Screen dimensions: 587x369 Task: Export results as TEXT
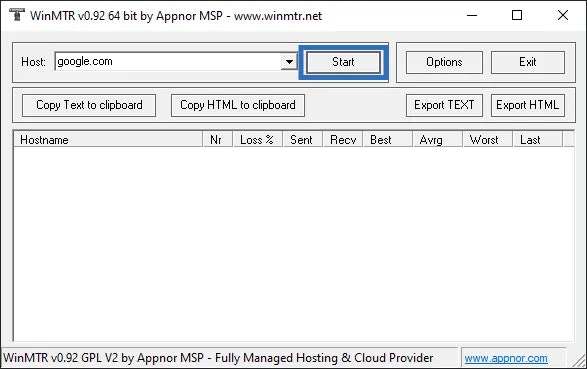coord(444,105)
